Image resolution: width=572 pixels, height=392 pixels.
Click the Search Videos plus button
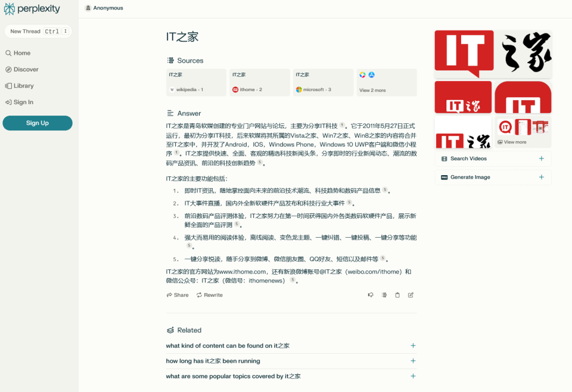click(542, 158)
